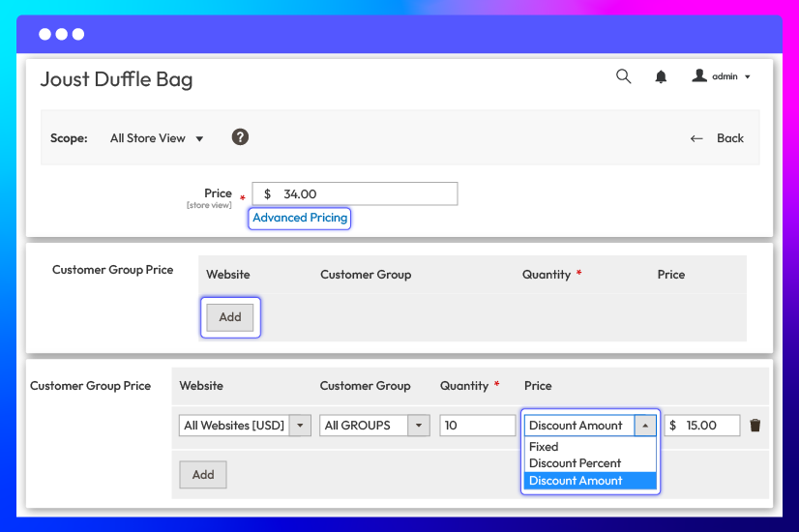The image size is (799, 532).
Task: Click the Back arrow
Action: point(696,138)
